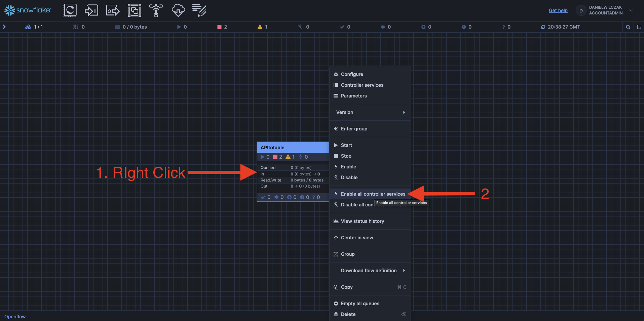The image size is (644, 321).
Task: Choose Enable all controller services
Action: (x=373, y=194)
